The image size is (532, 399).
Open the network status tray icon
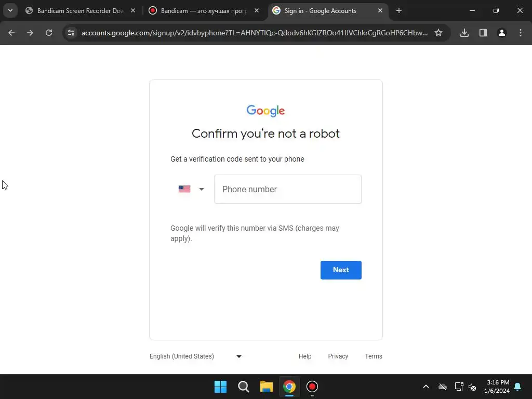[459, 387]
